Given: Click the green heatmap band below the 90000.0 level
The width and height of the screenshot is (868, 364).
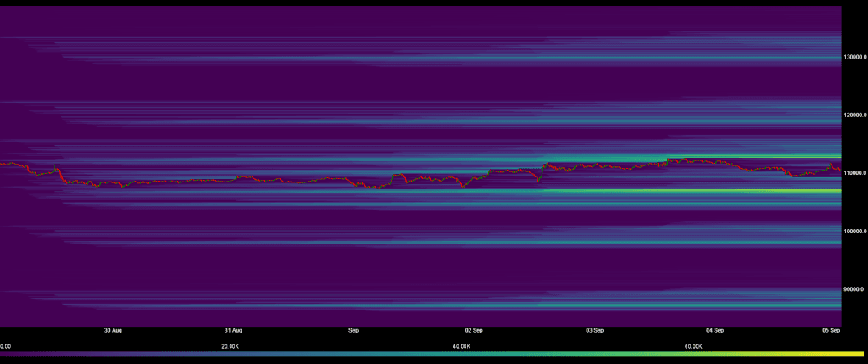Looking at the screenshot, I should coord(678,305).
